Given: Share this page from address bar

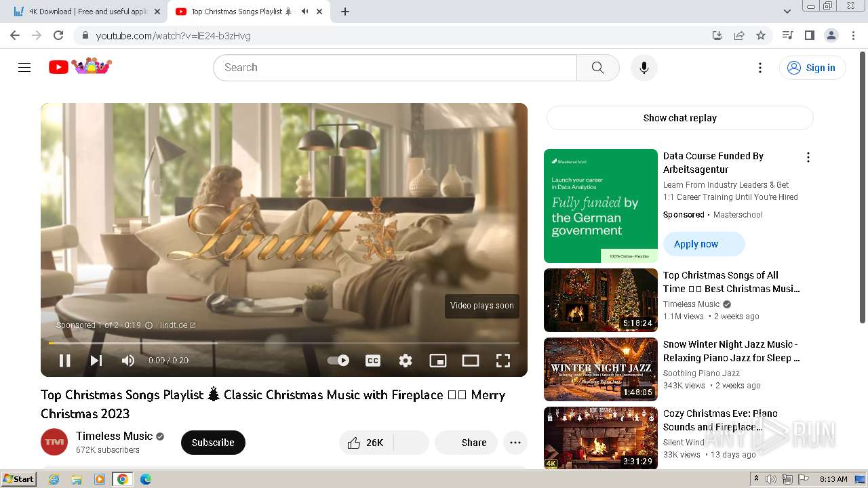Looking at the screenshot, I should (x=739, y=35).
